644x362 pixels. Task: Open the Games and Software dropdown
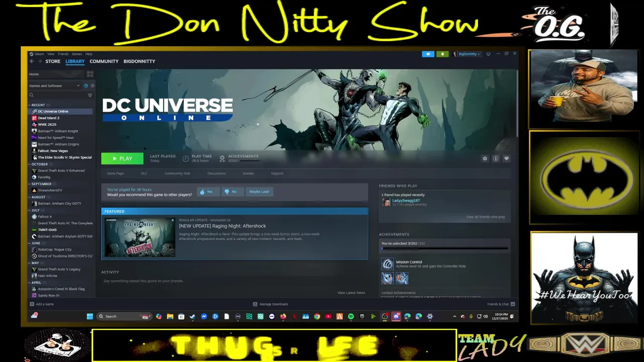54,85
